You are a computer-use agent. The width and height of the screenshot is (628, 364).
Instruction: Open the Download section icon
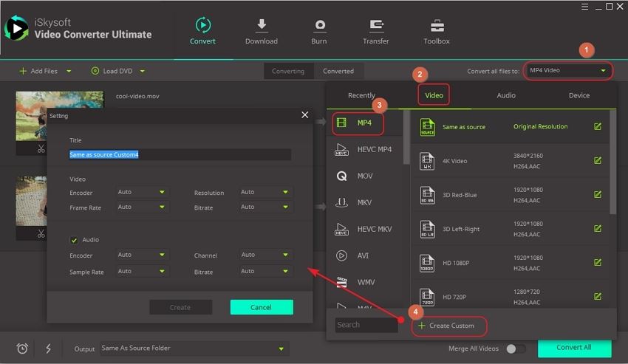point(262,27)
